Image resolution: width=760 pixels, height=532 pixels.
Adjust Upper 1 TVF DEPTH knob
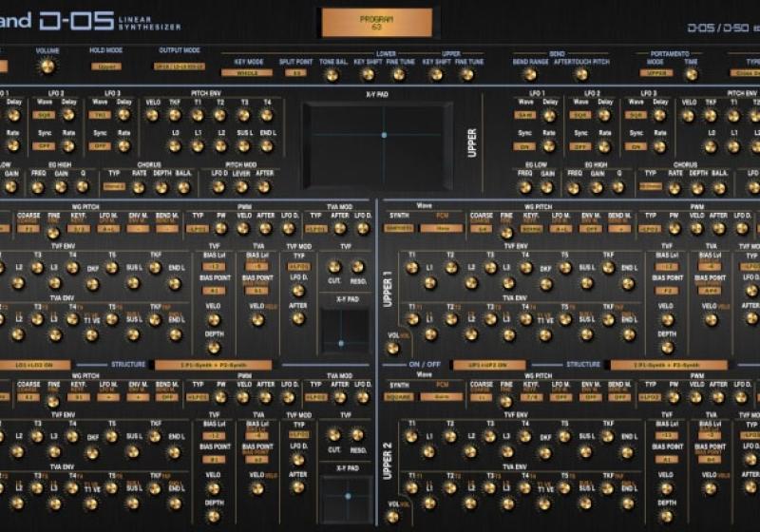point(667,347)
